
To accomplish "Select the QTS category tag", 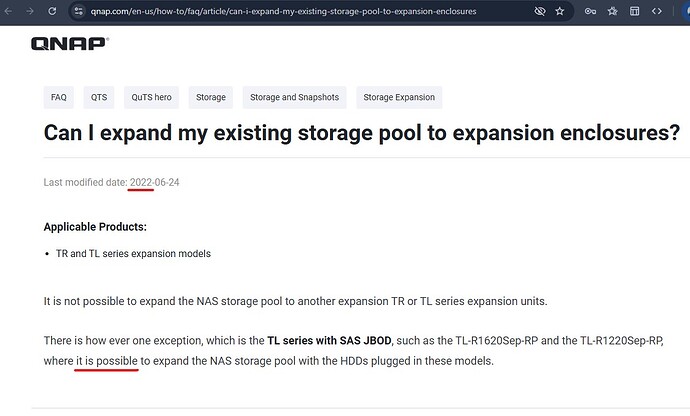I will point(99,97).
